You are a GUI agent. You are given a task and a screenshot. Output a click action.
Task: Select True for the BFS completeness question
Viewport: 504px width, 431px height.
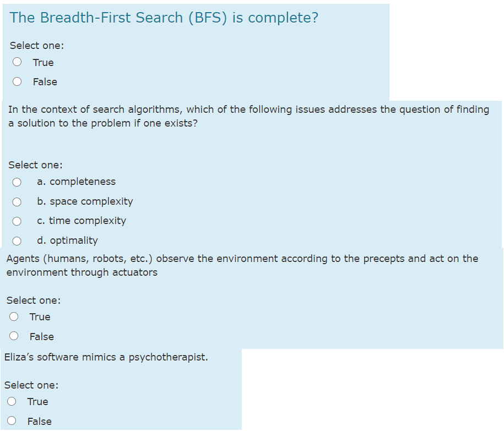pos(17,61)
